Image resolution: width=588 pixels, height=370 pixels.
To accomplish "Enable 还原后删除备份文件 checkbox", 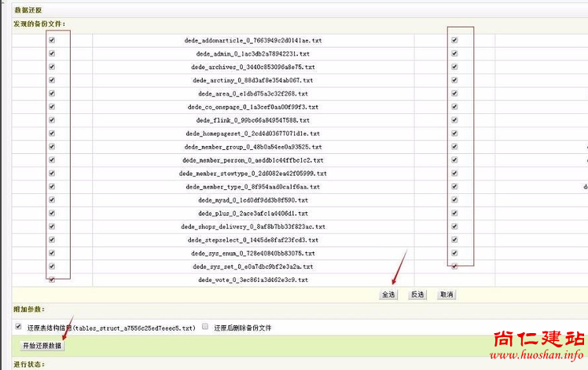I will (204, 326).
